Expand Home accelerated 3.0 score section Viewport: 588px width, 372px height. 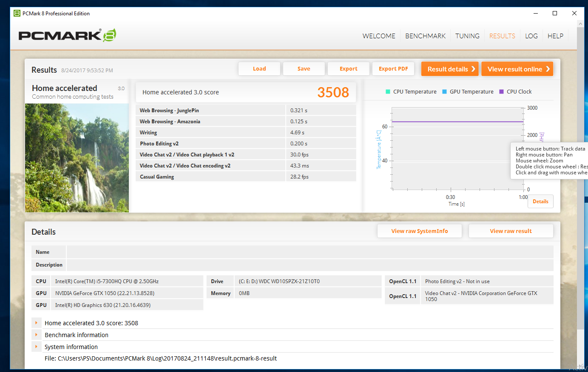(37, 323)
